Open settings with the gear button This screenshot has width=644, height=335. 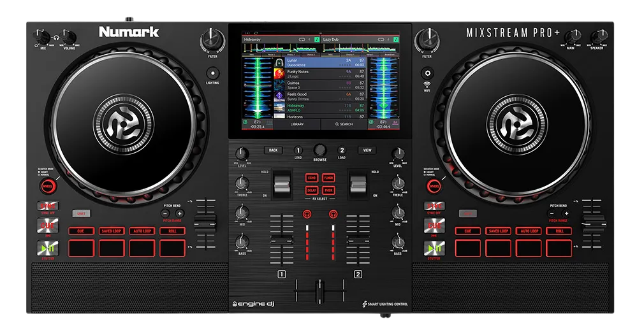(428, 73)
